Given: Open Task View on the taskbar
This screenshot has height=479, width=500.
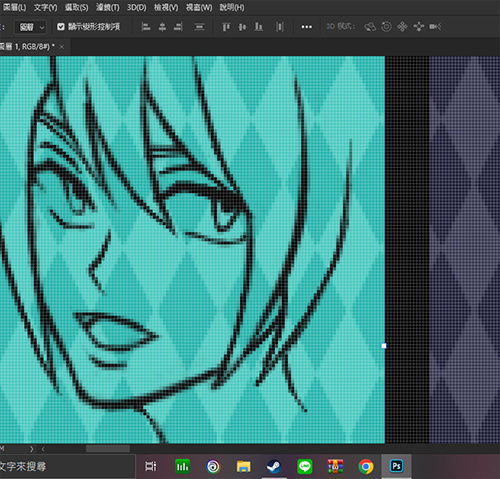Looking at the screenshot, I should click(150, 466).
